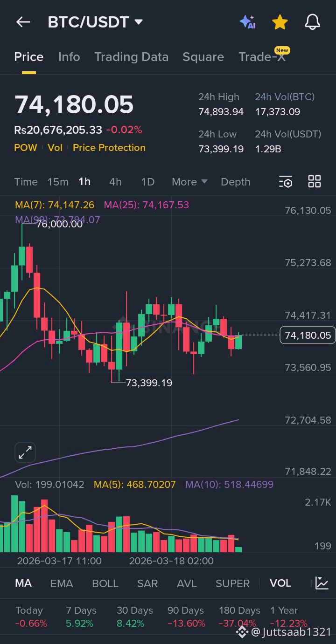Select the 4h interval

(115, 182)
